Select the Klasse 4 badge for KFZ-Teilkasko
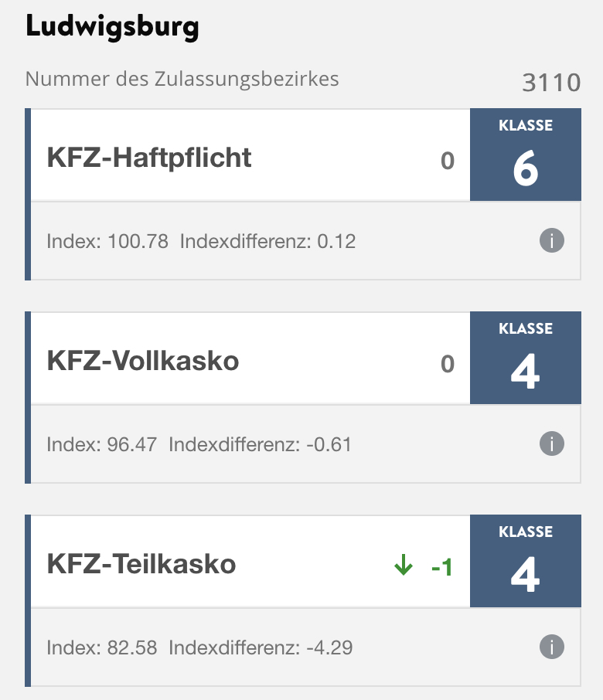 [x=526, y=562]
